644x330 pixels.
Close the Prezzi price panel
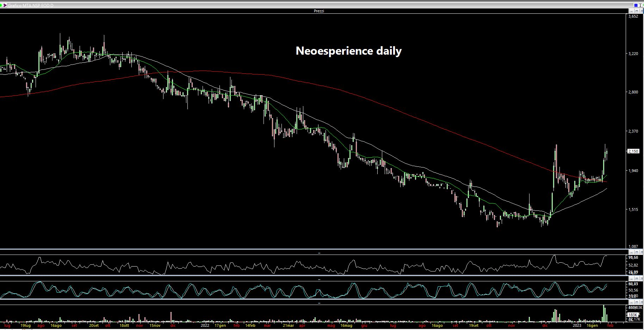642,11
